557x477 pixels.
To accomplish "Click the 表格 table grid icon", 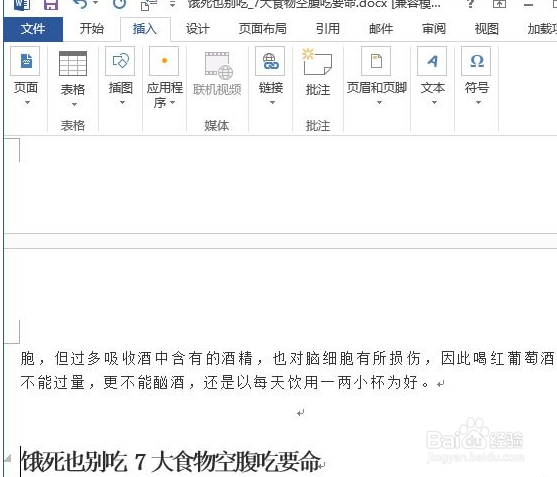I will tap(73, 64).
